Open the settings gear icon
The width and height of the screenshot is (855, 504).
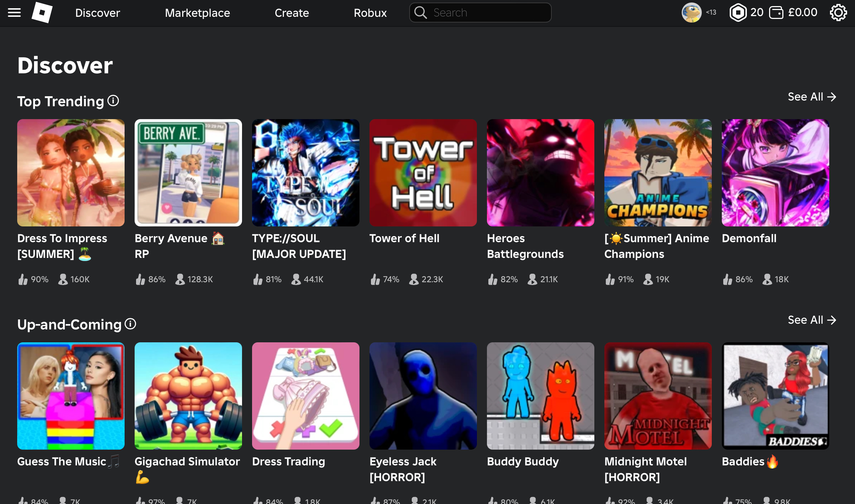(x=838, y=13)
